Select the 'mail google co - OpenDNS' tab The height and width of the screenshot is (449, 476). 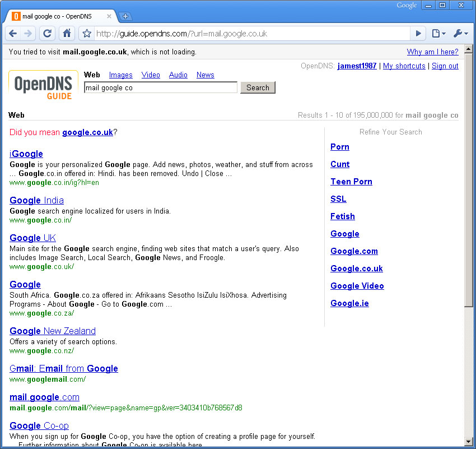(x=60, y=16)
